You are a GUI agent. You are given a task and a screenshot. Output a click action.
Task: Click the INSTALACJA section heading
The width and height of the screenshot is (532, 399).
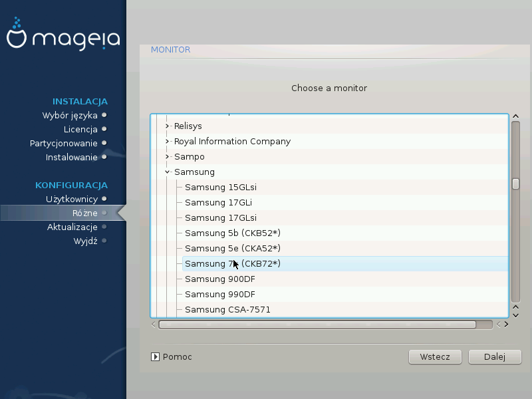pyautogui.click(x=80, y=102)
